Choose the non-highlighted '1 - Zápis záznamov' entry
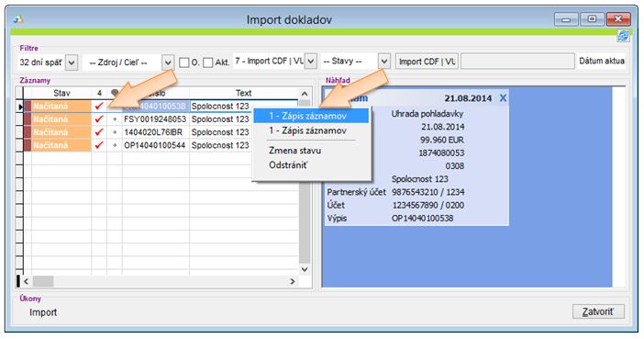This screenshot has height=339, width=644. (307, 130)
